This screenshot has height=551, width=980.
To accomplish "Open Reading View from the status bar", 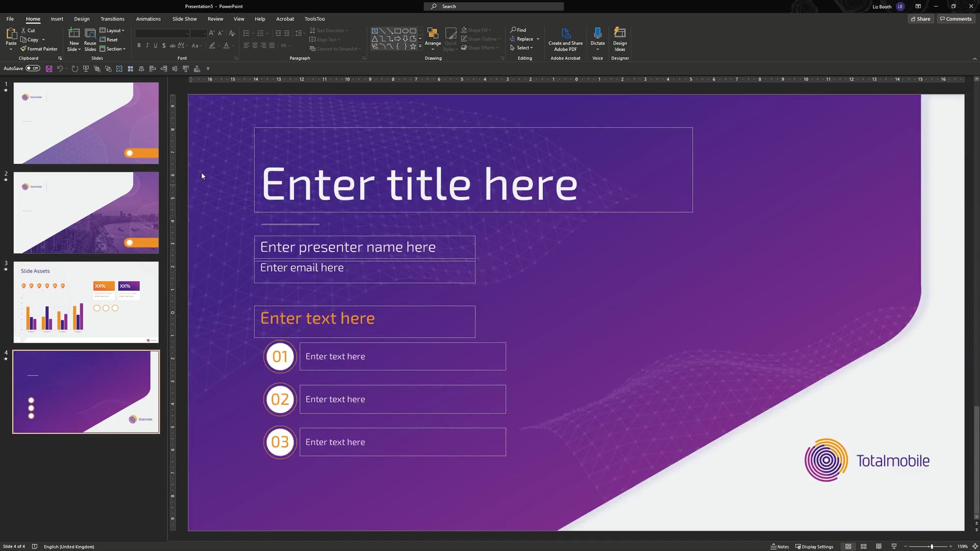I will coord(878,546).
